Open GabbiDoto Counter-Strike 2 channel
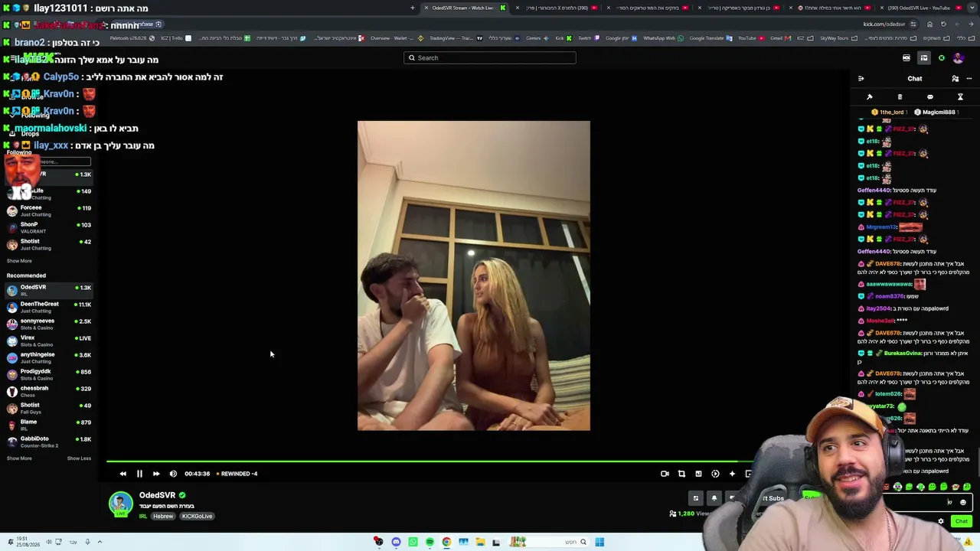 49,442
